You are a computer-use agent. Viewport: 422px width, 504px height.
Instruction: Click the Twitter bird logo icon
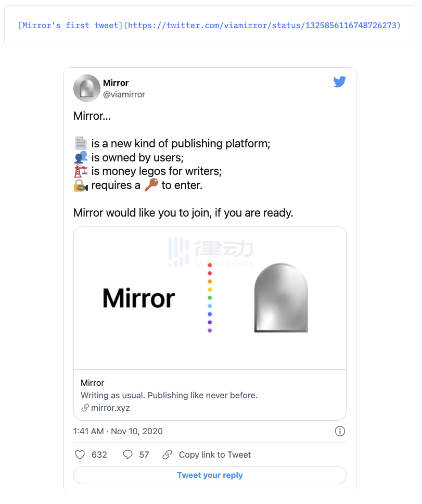click(340, 82)
